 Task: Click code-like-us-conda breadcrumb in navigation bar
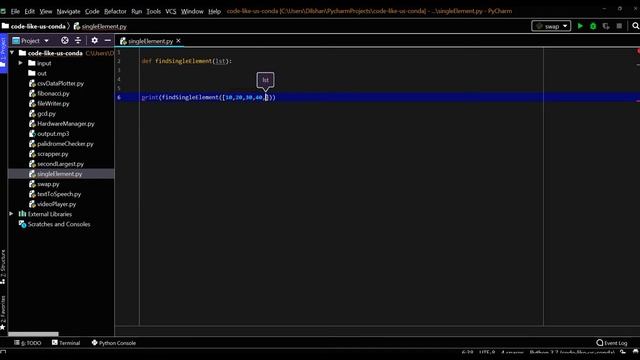(x=38, y=27)
